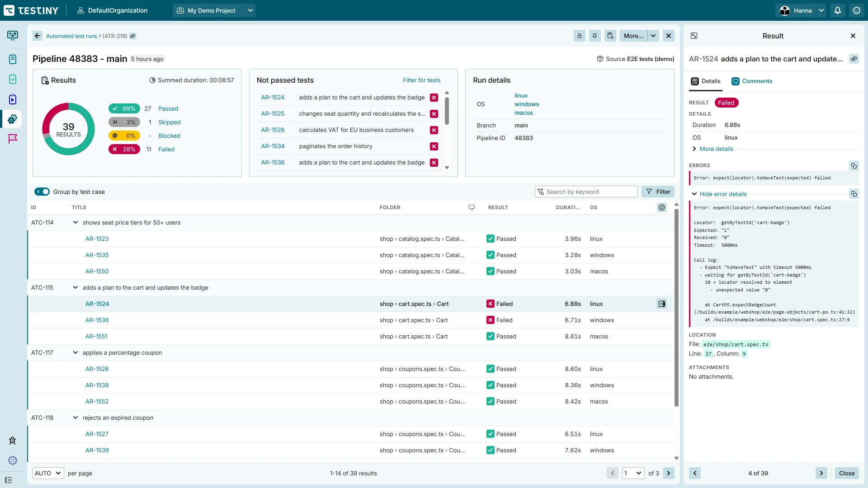Click the green 69% passed badge
The width and height of the screenshot is (868, 488).
pyautogui.click(x=124, y=109)
